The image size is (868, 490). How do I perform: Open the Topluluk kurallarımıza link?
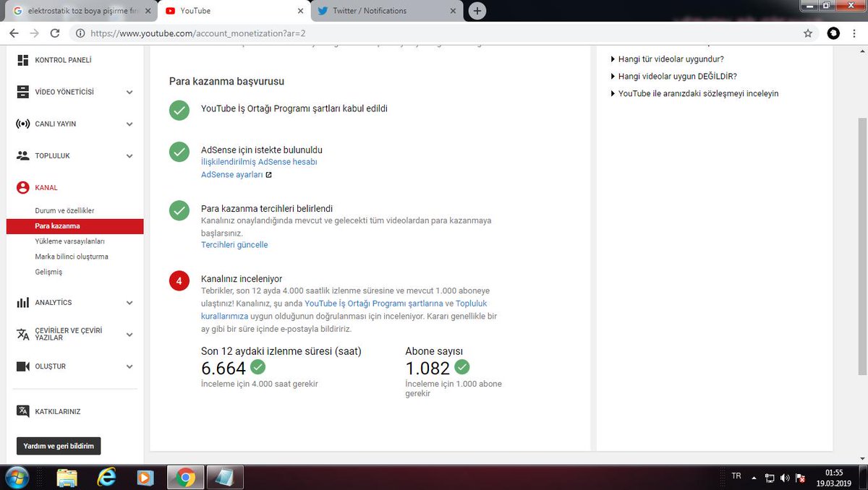coord(344,310)
